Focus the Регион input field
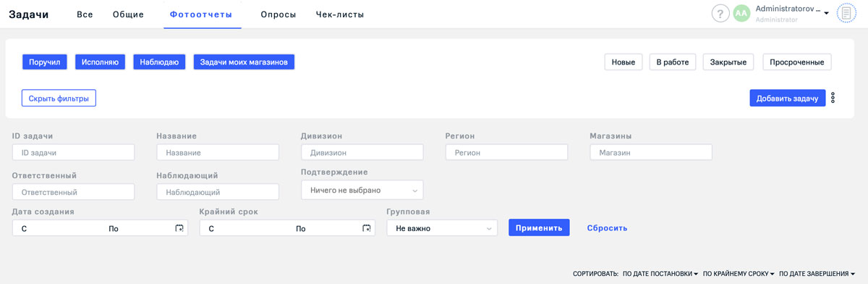This screenshot has width=868, height=284. (x=506, y=152)
